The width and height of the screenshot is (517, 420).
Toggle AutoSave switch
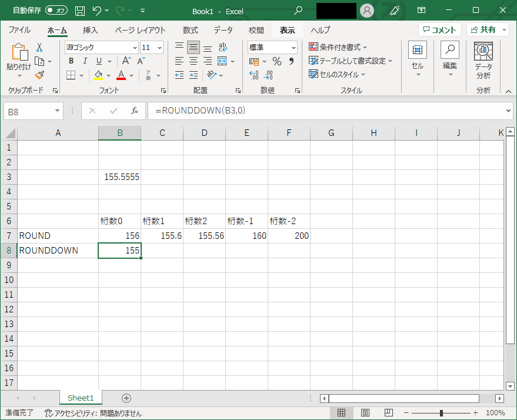56,11
